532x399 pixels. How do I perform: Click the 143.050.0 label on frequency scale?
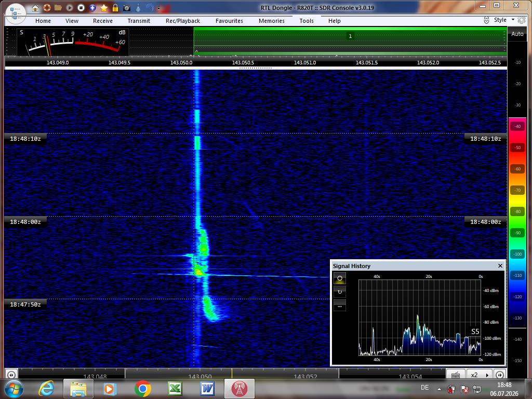pos(181,63)
